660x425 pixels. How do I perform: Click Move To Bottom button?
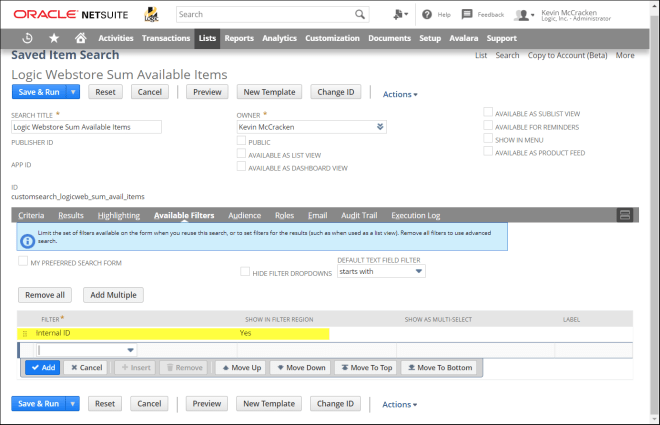(x=439, y=367)
